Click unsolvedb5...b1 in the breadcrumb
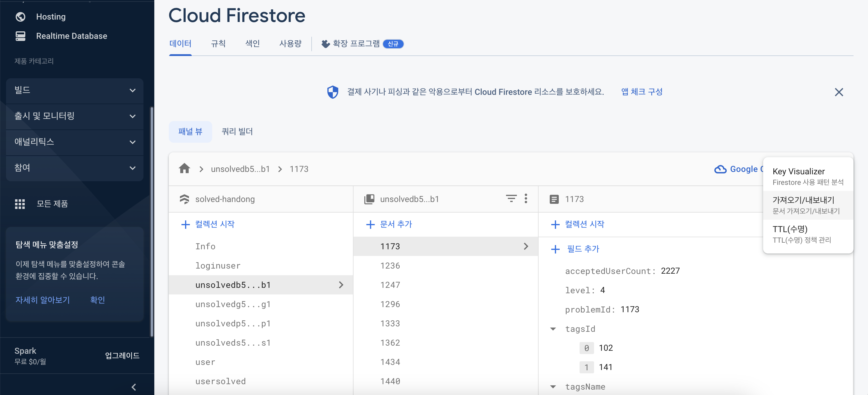The height and width of the screenshot is (395, 868). click(240, 169)
